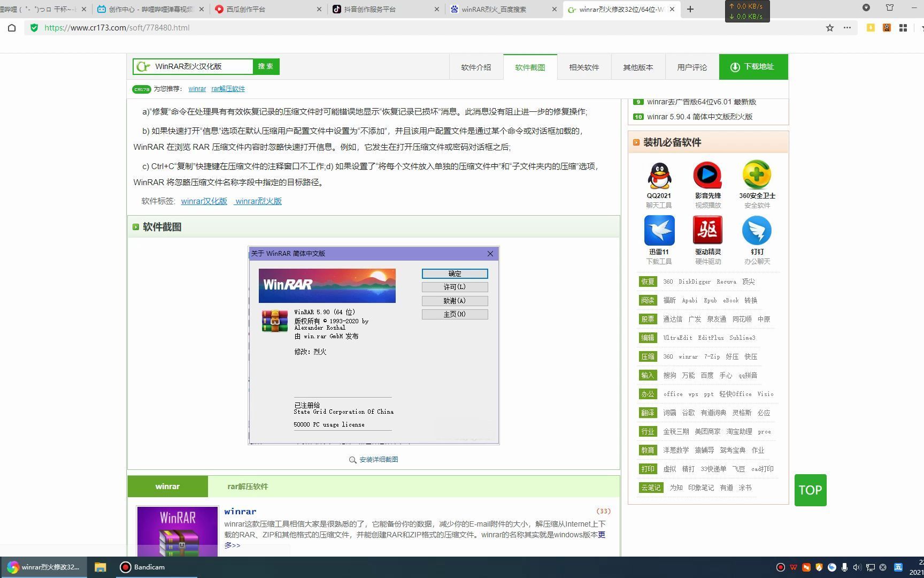Open the tab list dropdown arrow
The width and height of the screenshot is (924, 578).
(866, 7)
